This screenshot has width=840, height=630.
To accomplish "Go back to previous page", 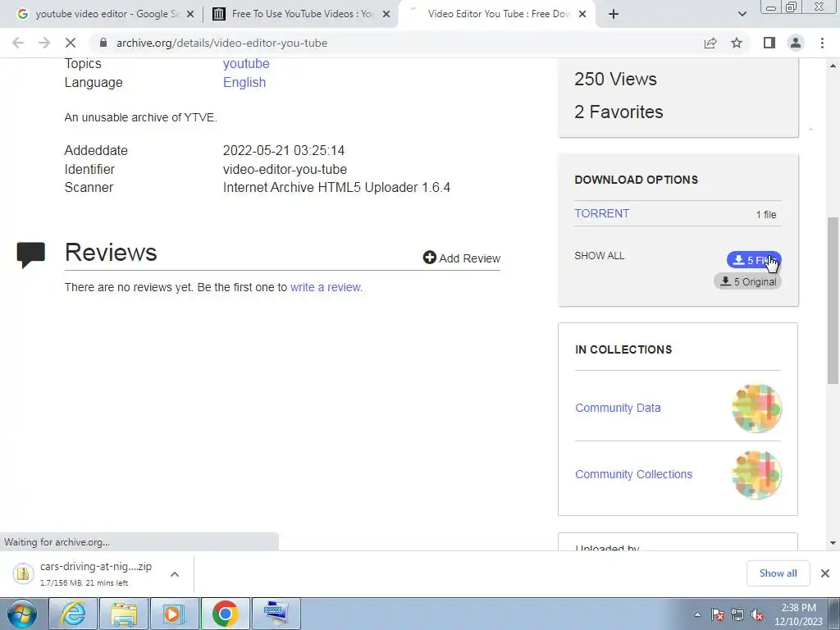I will click(18, 43).
